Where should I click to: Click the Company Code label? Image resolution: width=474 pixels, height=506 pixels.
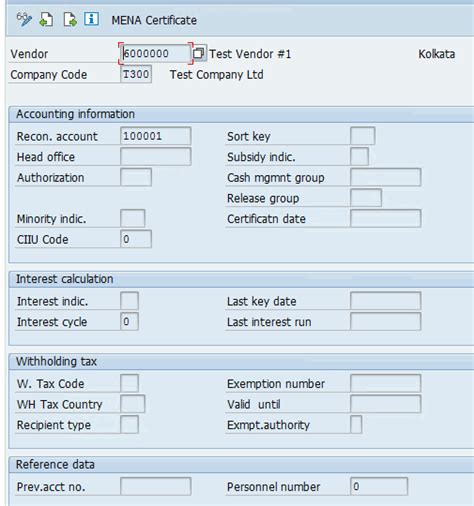[49, 75]
